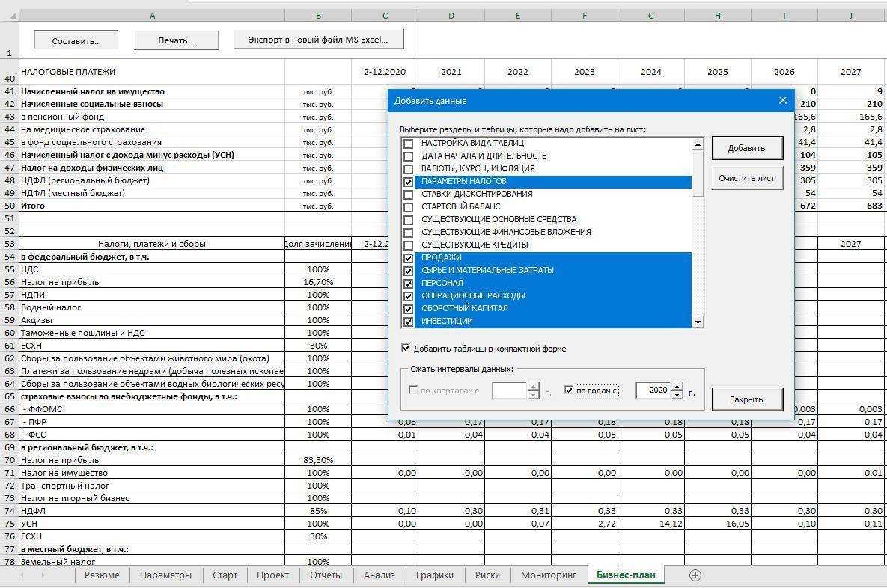Click Экспорт в новый файл MS Excel...

pyautogui.click(x=318, y=40)
